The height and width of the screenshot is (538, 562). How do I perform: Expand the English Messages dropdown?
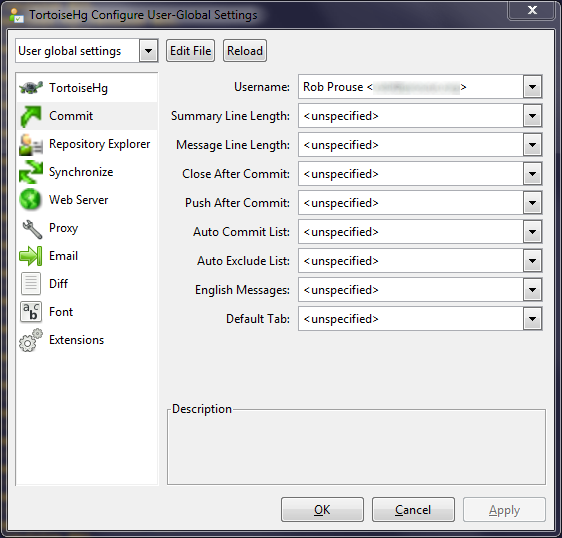[532, 290]
